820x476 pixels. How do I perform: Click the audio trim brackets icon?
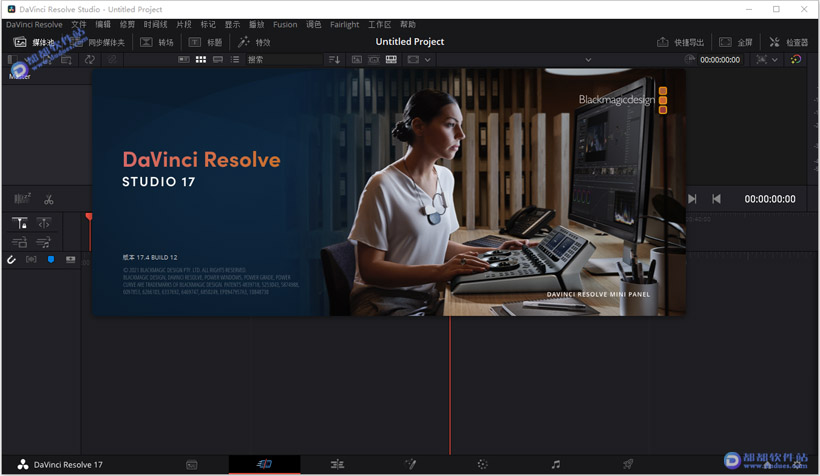31,259
